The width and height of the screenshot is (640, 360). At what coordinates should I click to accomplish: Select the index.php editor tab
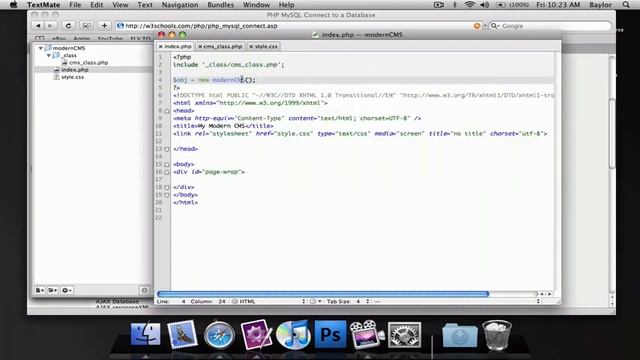click(175, 47)
